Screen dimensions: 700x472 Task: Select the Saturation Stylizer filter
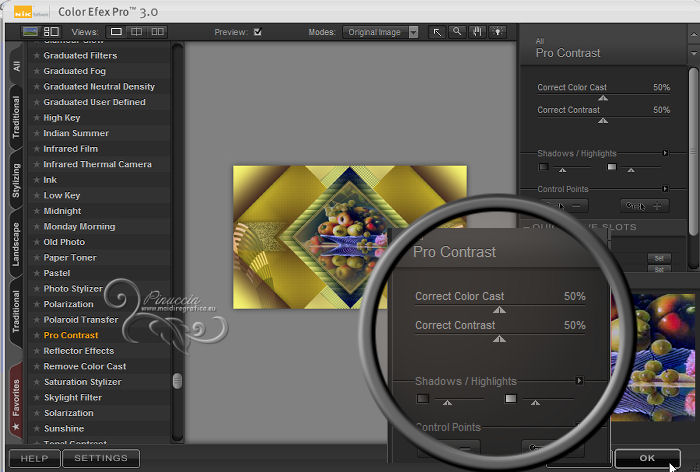[x=83, y=382]
